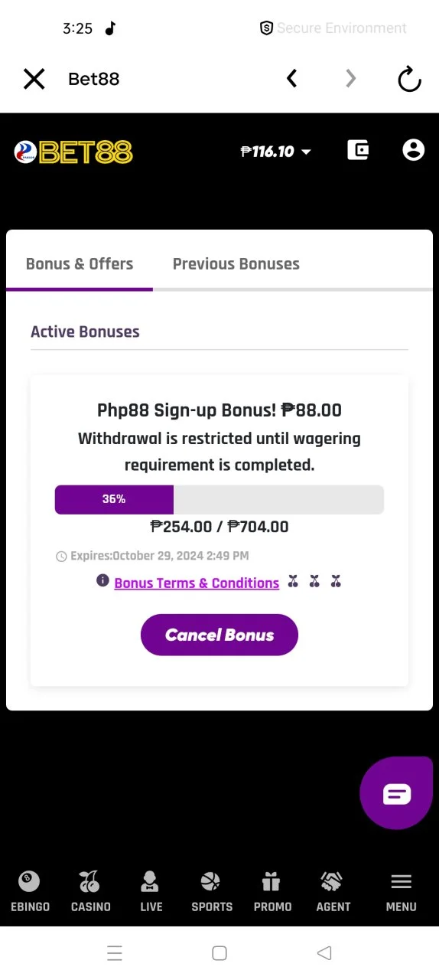
Task: Click the Cancel Bonus button
Action: pos(219,635)
